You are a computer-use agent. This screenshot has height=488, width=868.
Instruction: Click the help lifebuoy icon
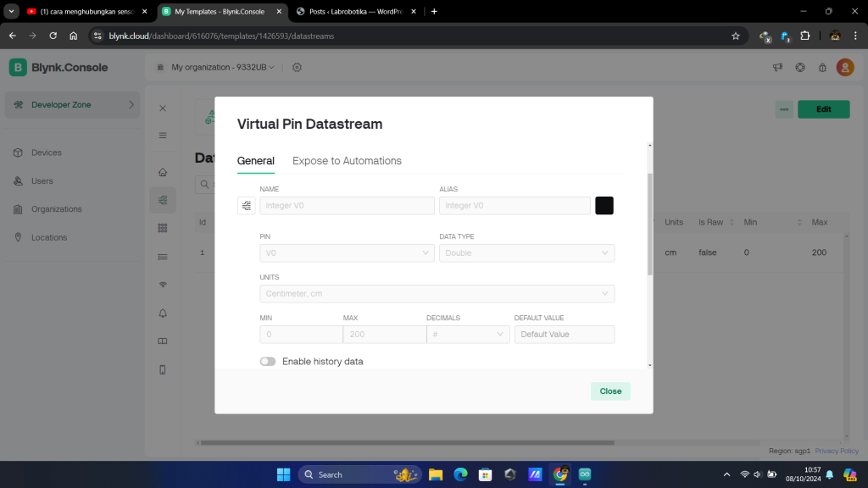pyautogui.click(x=799, y=68)
